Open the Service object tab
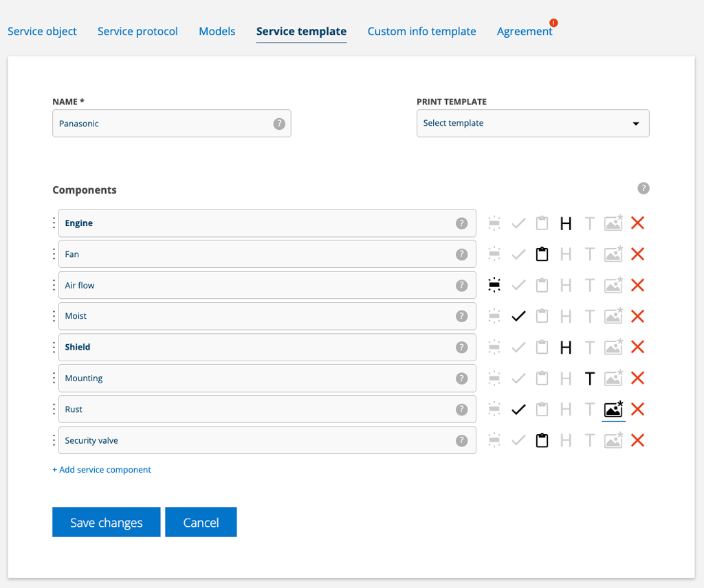 pyautogui.click(x=42, y=32)
